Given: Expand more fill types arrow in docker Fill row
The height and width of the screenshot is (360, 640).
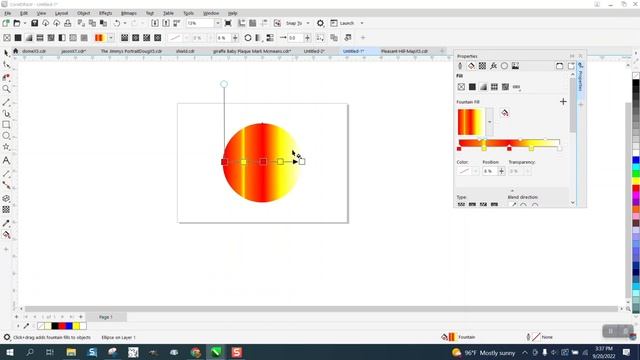Looking at the screenshot, I should coord(517,87).
